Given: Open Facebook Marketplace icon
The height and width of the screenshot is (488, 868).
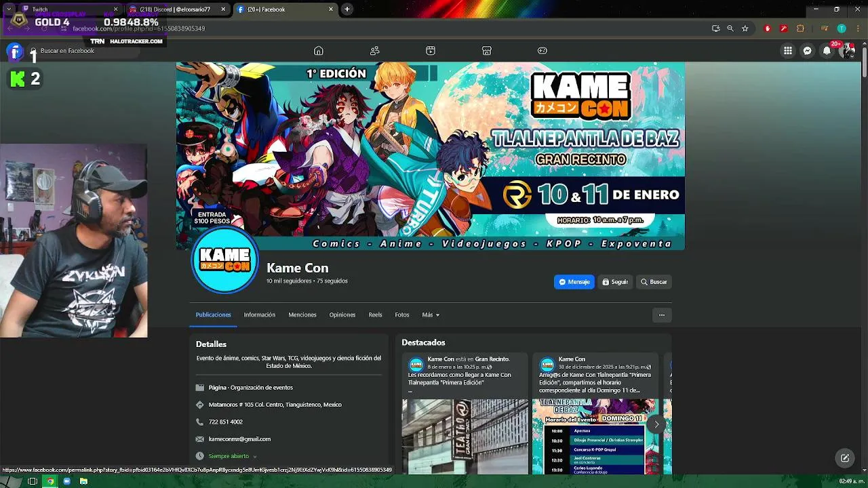Looking at the screenshot, I should [x=486, y=51].
